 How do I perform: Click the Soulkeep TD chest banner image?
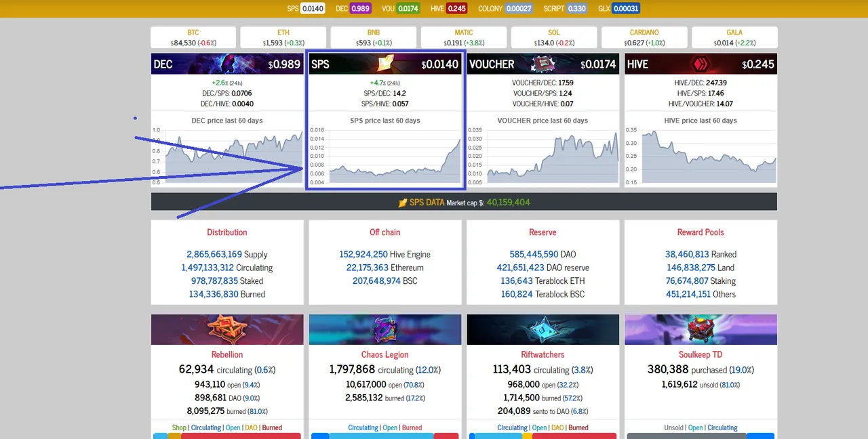(x=701, y=329)
